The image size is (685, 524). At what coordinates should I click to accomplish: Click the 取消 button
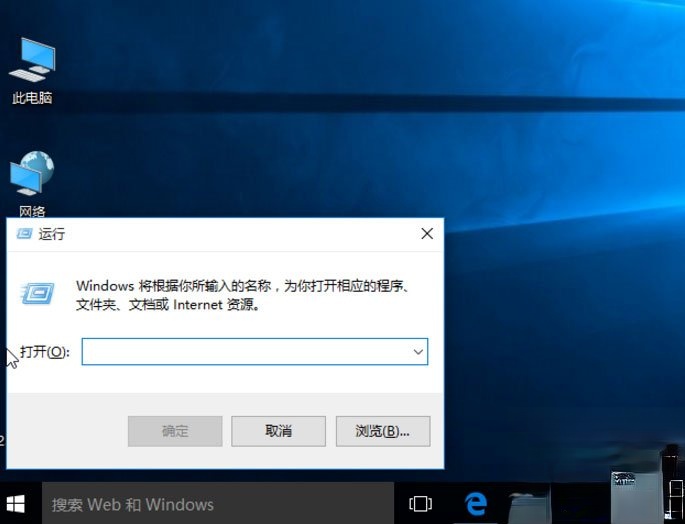point(278,431)
